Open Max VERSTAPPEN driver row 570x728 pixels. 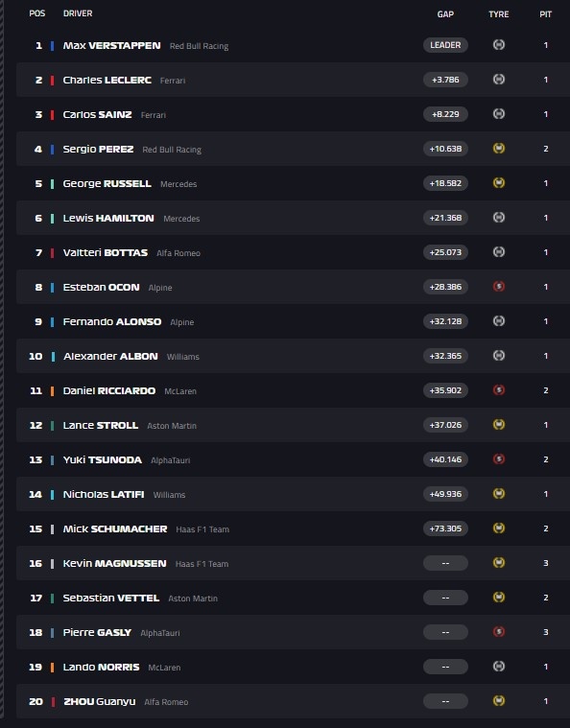[293, 45]
